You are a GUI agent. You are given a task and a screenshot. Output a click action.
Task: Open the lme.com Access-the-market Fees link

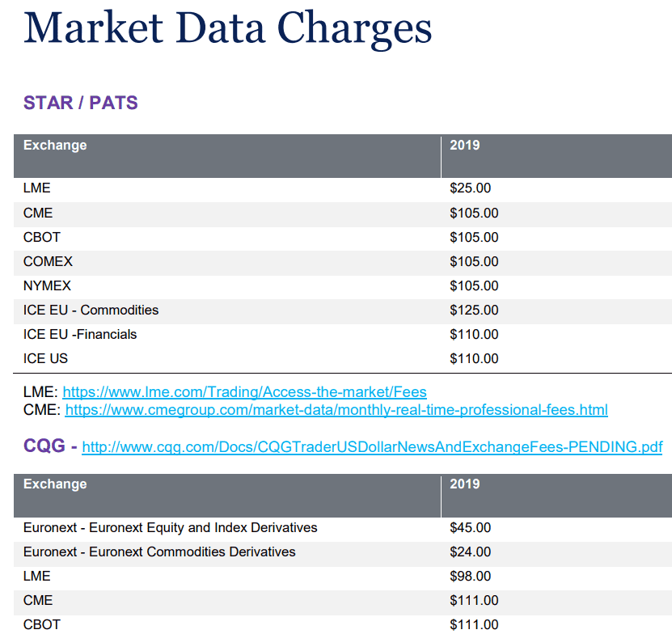click(x=244, y=392)
